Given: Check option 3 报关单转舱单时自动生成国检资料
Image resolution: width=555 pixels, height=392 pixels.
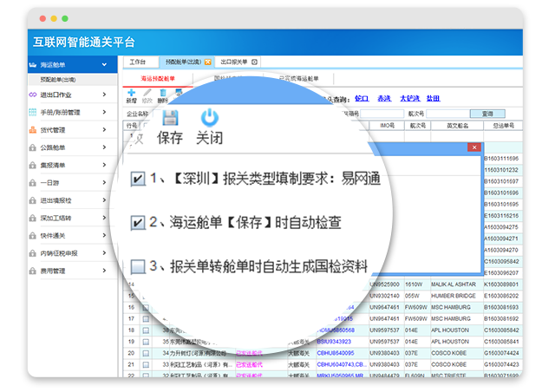Looking at the screenshot, I should 137,266.
